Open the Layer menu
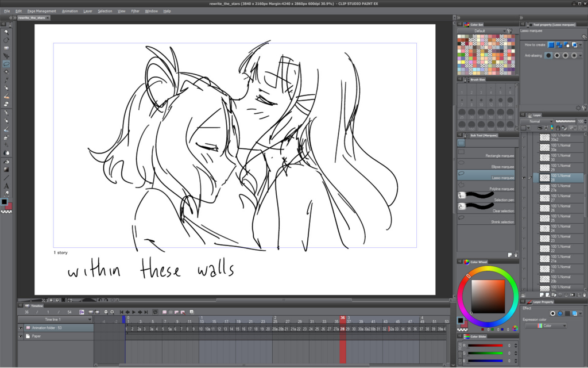 click(88, 11)
